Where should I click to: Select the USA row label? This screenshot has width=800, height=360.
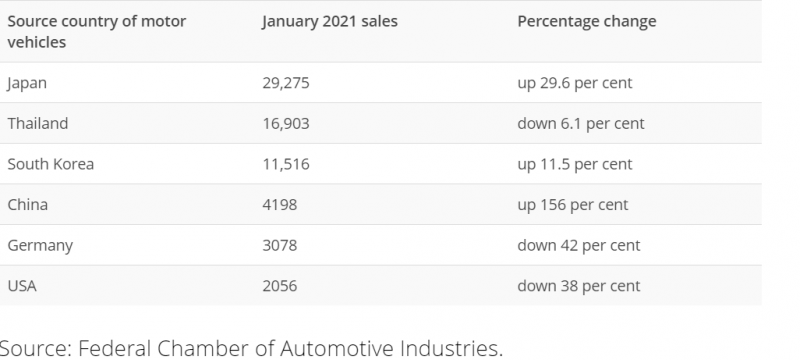pyautogui.click(x=22, y=286)
